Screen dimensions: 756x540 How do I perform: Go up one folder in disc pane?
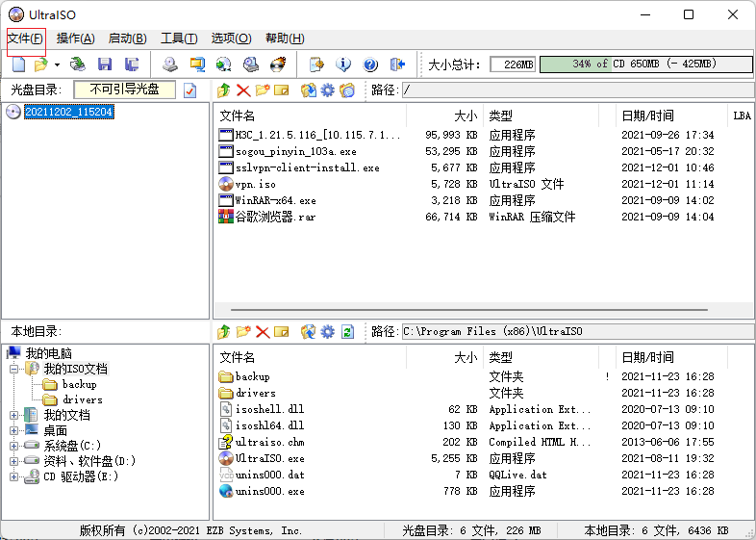click(224, 90)
